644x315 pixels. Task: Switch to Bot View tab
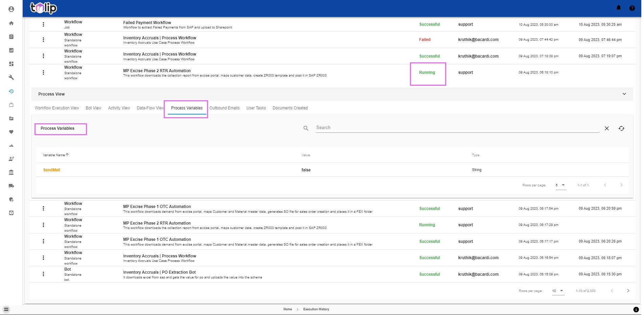[x=93, y=108]
